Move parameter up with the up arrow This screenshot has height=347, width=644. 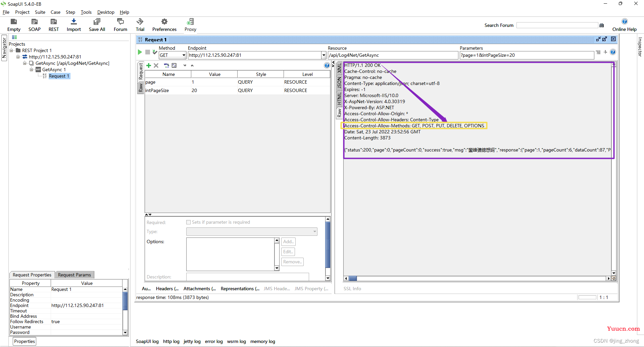192,66
